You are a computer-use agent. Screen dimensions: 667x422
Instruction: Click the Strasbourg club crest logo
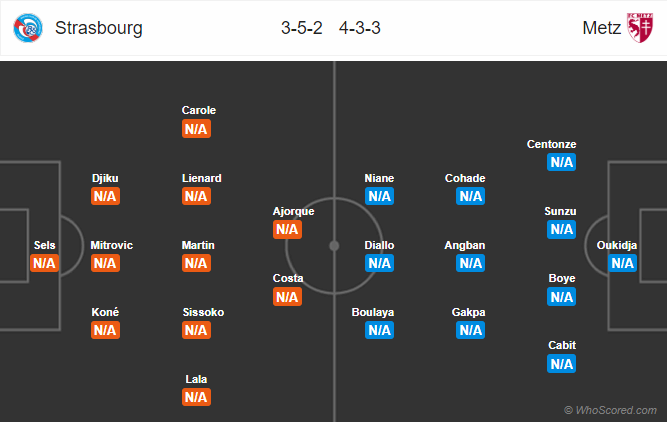[x=28, y=28]
